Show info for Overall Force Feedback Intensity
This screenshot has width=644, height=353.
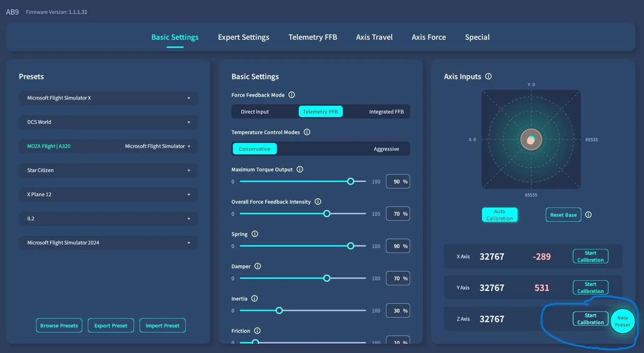pyautogui.click(x=318, y=202)
